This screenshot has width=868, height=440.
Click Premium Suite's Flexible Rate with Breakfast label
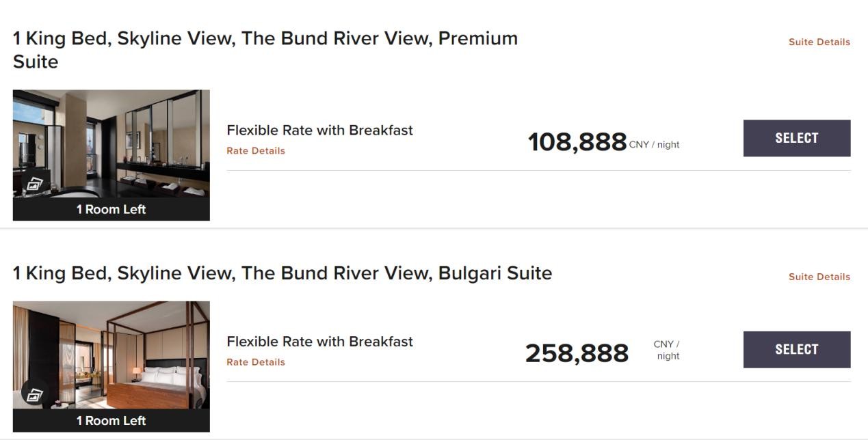point(319,130)
